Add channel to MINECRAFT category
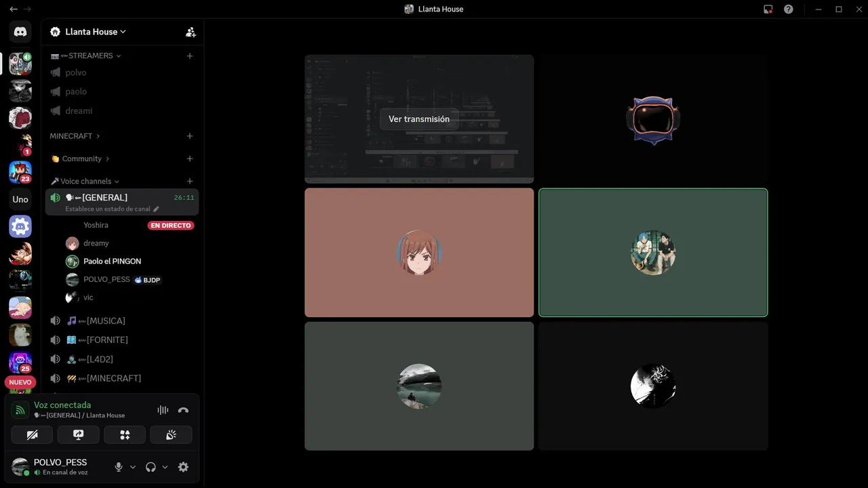The image size is (868, 488). pos(190,136)
